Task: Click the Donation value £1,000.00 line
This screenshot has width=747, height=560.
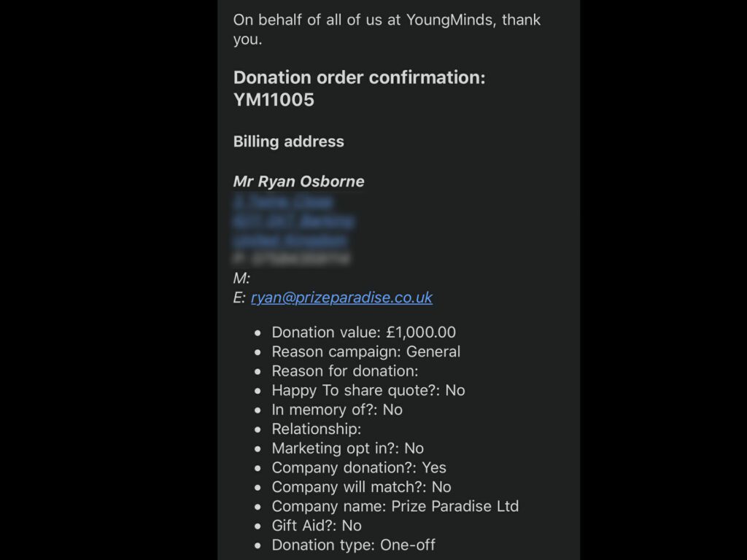Action: [x=363, y=332]
